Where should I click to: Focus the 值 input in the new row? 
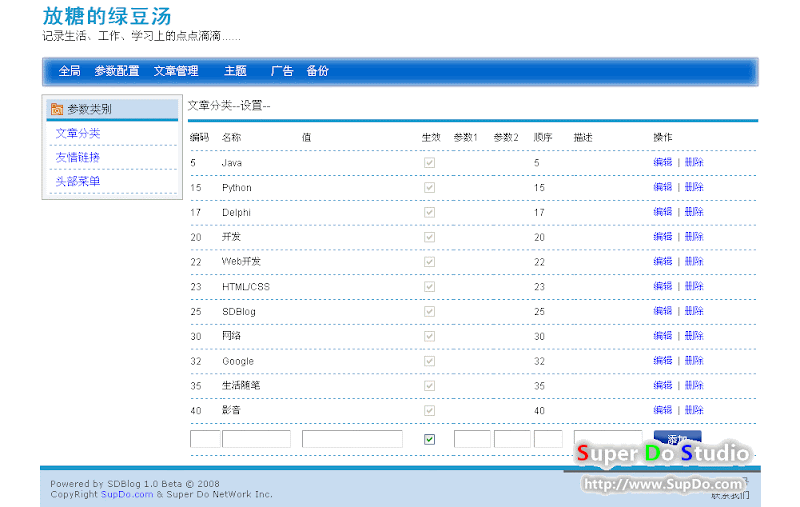click(352, 439)
